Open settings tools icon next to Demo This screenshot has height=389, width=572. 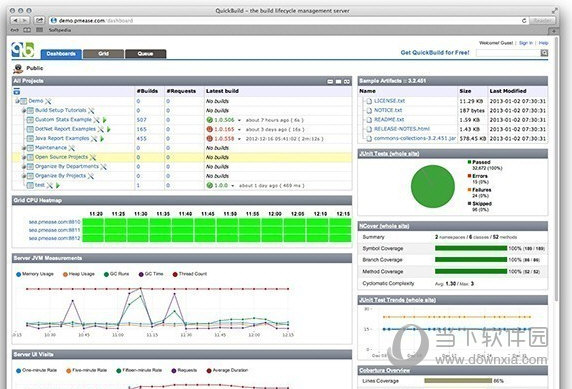[x=48, y=101]
